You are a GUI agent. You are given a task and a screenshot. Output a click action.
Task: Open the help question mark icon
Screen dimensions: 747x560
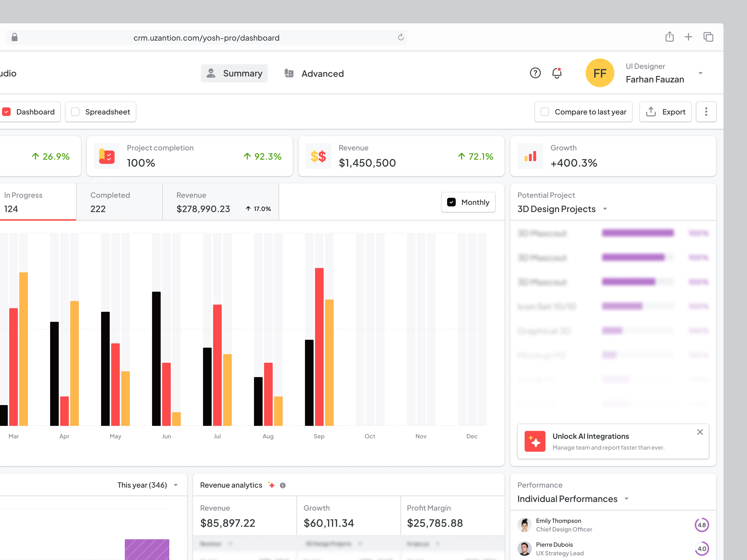click(x=535, y=73)
